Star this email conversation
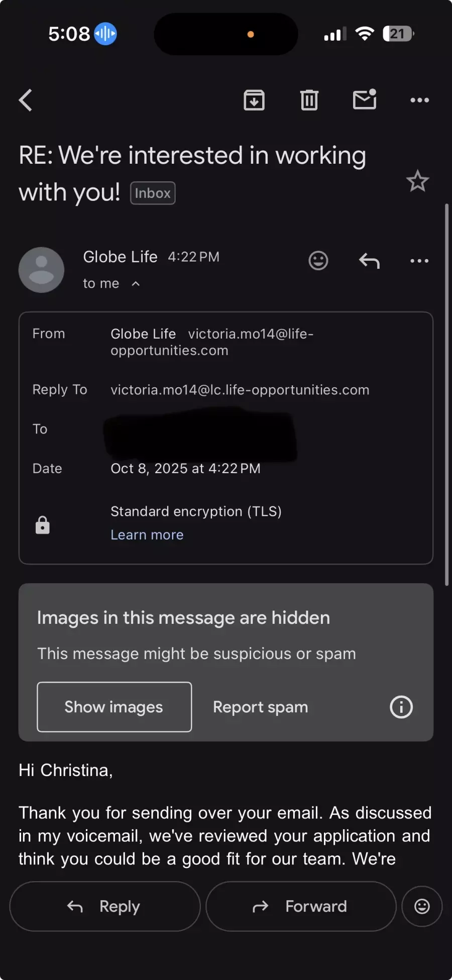This screenshot has width=452, height=980. tap(417, 181)
